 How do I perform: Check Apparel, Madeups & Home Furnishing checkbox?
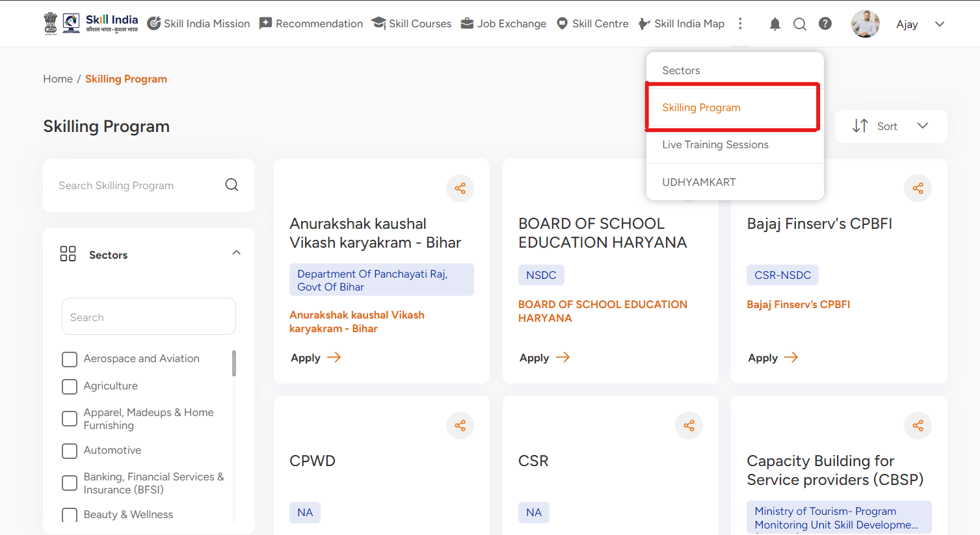70,419
